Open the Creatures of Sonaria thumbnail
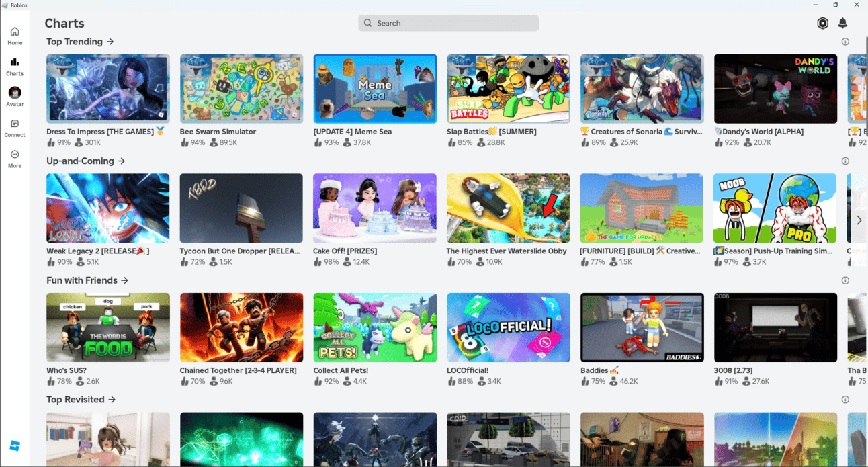The width and height of the screenshot is (868, 467). (x=642, y=89)
